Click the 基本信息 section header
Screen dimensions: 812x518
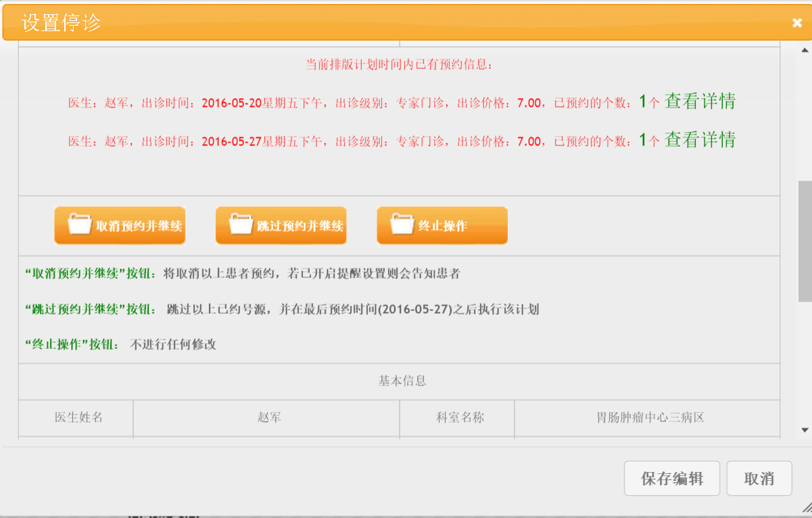(402, 381)
